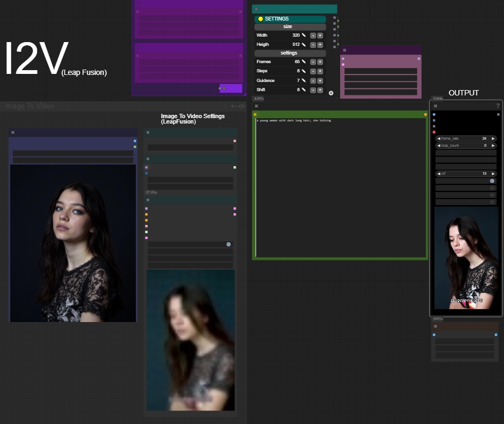Increase Shift with the plus button
The image size is (504, 424).
tap(320, 90)
